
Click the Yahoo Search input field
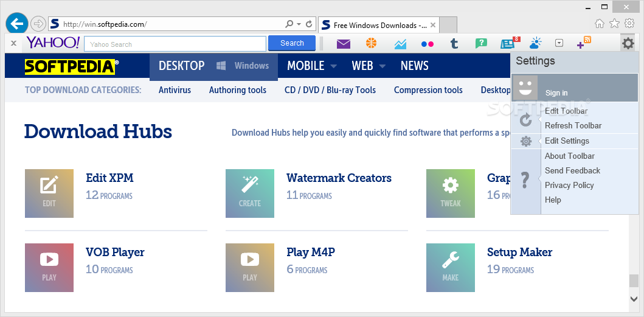click(x=175, y=44)
